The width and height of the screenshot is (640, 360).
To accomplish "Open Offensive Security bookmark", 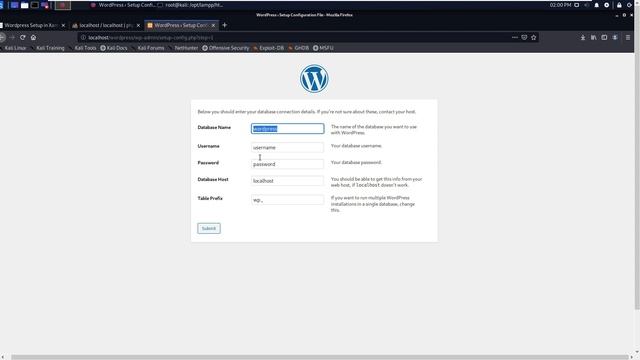I will pyautogui.click(x=226, y=48).
